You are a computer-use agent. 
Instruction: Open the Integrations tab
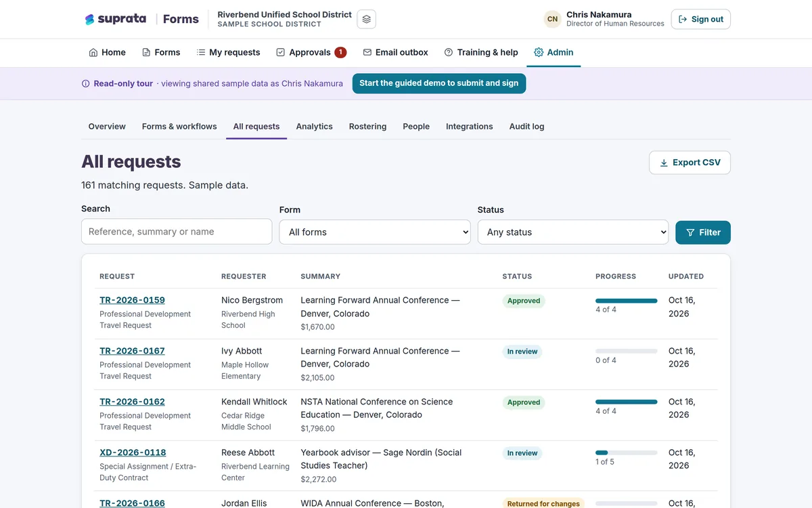(x=470, y=127)
